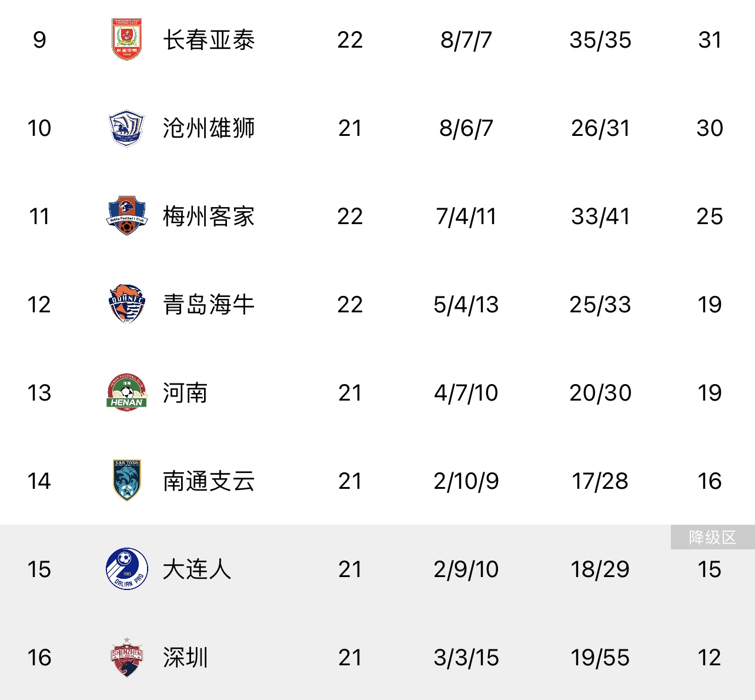Open the 沧州雄狮 team crest icon
Image resolution: width=755 pixels, height=700 pixels.
click(x=126, y=128)
